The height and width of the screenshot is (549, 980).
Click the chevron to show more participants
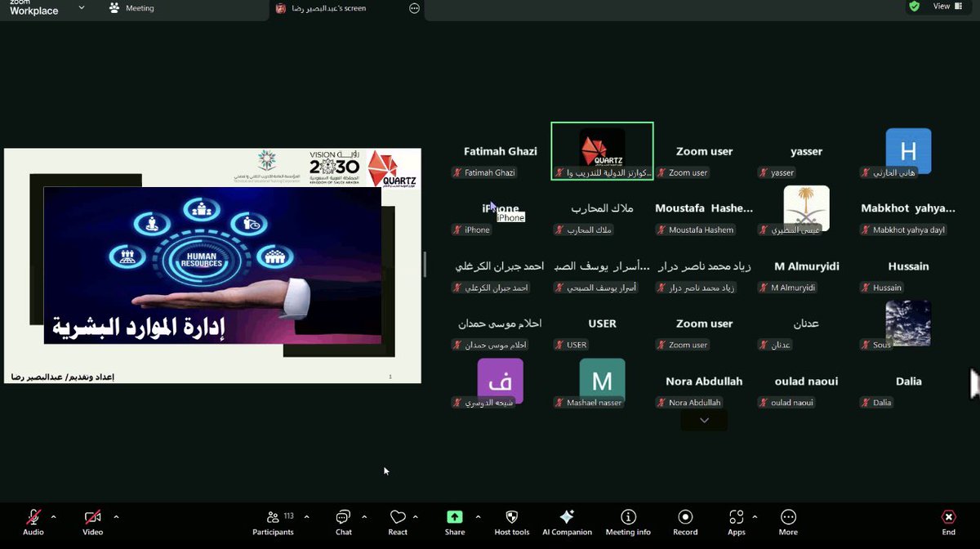(704, 419)
